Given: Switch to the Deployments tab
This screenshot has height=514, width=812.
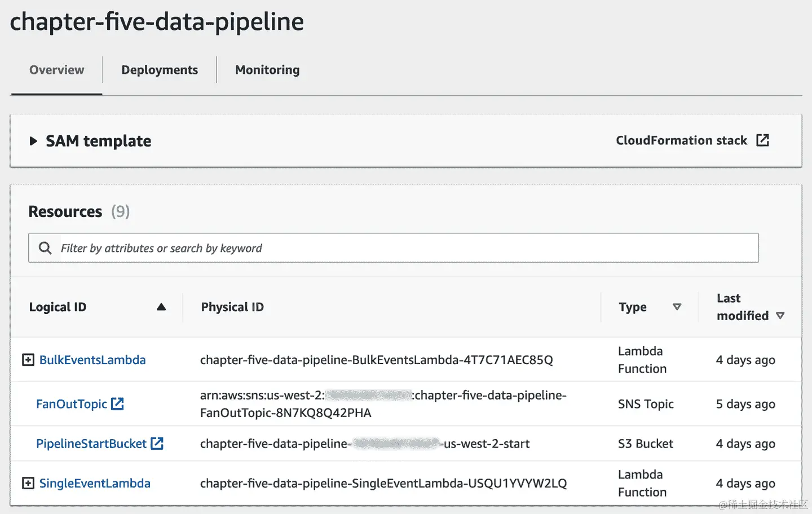Looking at the screenshot, I should [160, 70].
